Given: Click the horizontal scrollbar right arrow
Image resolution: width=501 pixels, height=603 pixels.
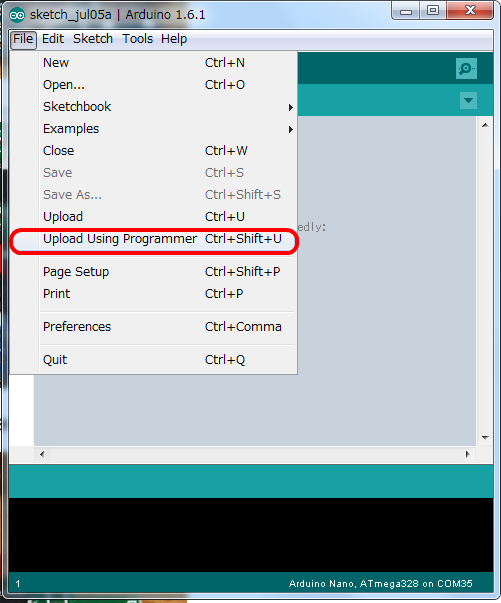Looking at the screenshot, I should coord(467,454).
